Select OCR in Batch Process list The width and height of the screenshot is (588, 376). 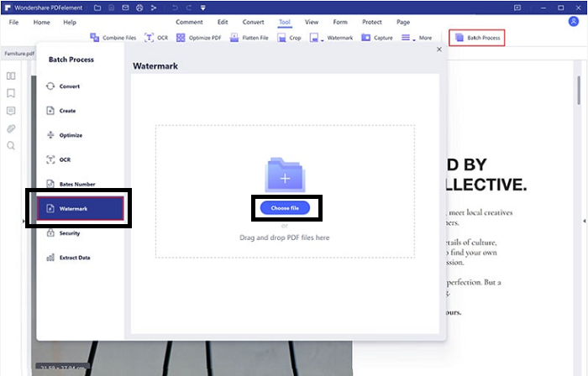pyautogui.click(x=81, y=159)
